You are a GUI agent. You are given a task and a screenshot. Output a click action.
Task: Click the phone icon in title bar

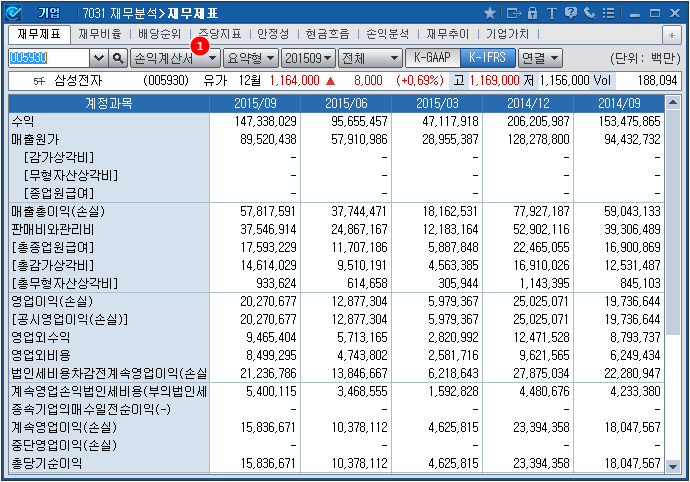[x=588, y=13]
